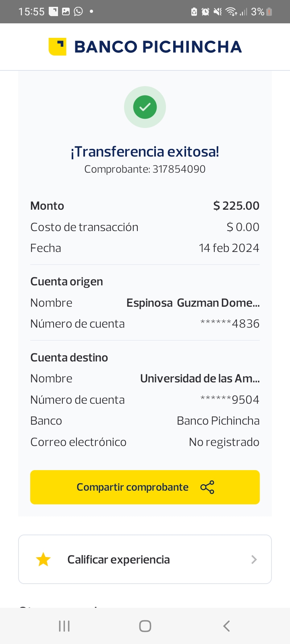Tap the battery icon in status bar
290x644 pixels.
[269, 12]
